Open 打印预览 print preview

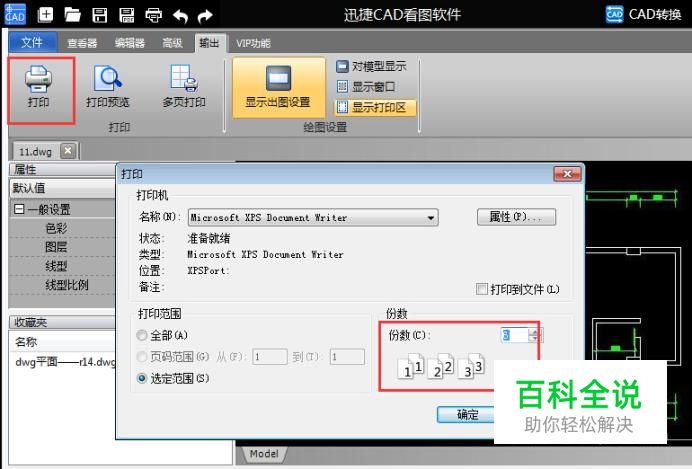pos(108,87)
